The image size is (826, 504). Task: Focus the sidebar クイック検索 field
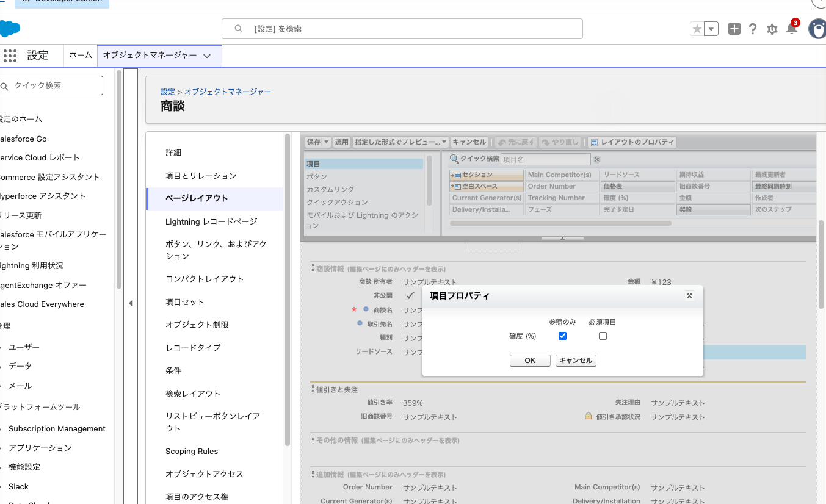point(51,85)
